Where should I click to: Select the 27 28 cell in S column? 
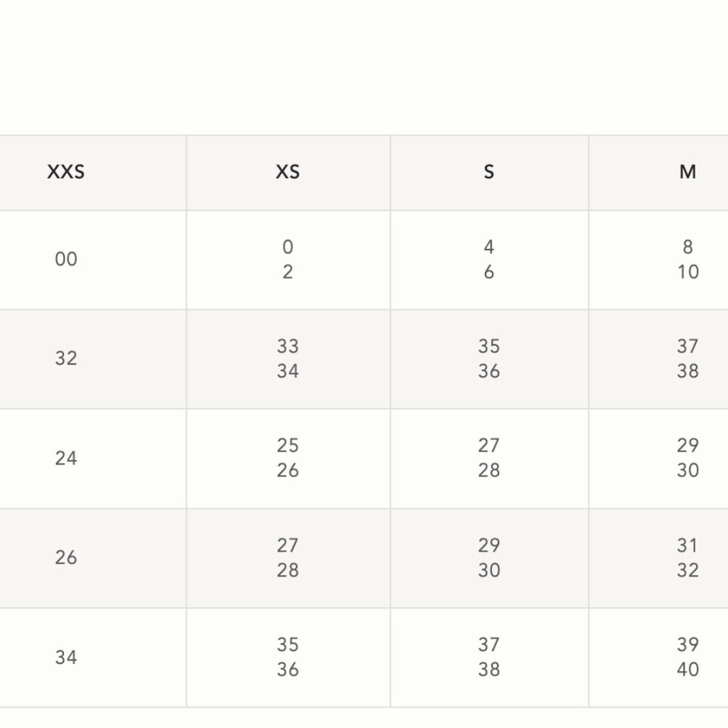(x=488, y=458)
